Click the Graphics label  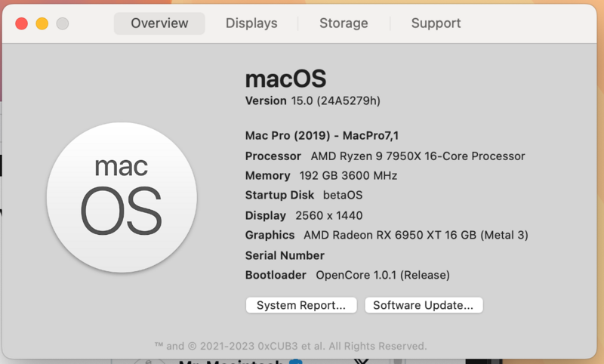(270, 235)
